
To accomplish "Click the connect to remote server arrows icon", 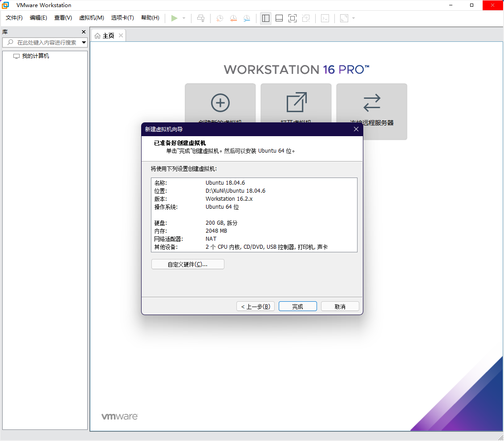I will pos(372,103).
